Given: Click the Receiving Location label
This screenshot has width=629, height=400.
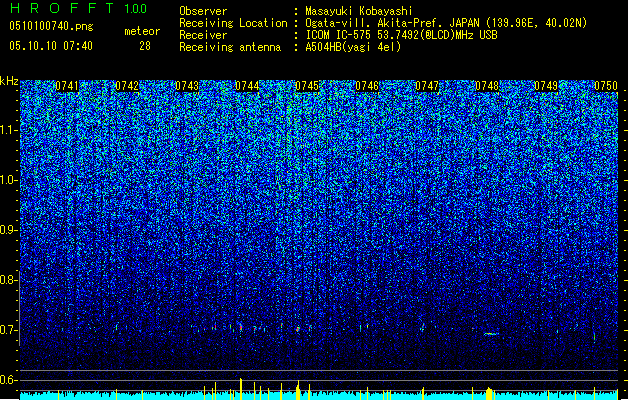Looking at the screenshot, I should point(233,23).
